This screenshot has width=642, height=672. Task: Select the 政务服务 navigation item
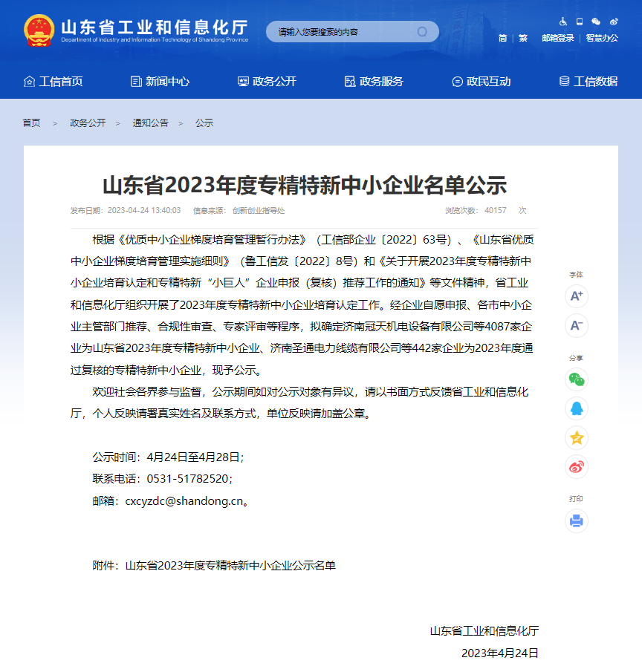coord(374,82)
